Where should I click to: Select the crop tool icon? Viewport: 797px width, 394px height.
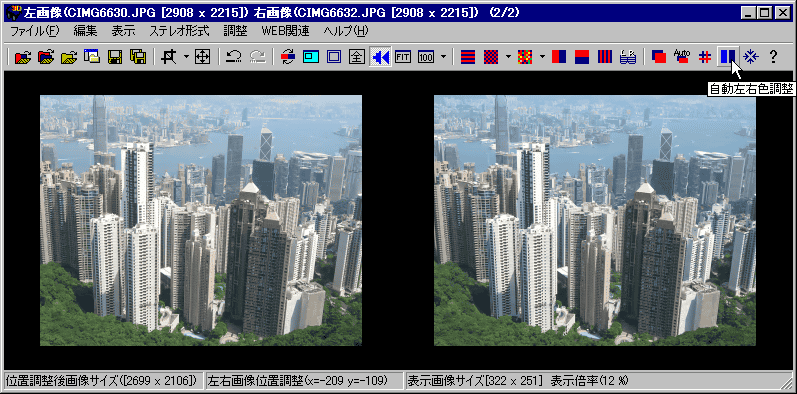(167, 57)
